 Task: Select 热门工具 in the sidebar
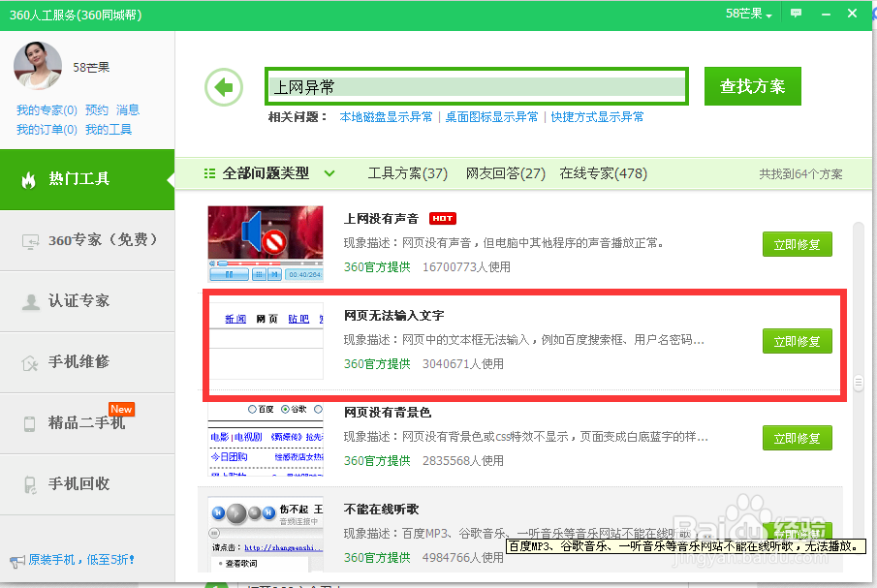87,179
